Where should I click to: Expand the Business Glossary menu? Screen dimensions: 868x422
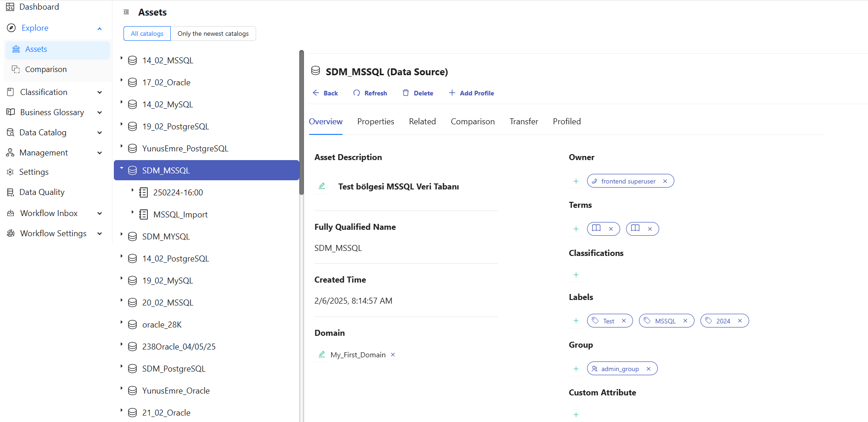coord(100,112)
